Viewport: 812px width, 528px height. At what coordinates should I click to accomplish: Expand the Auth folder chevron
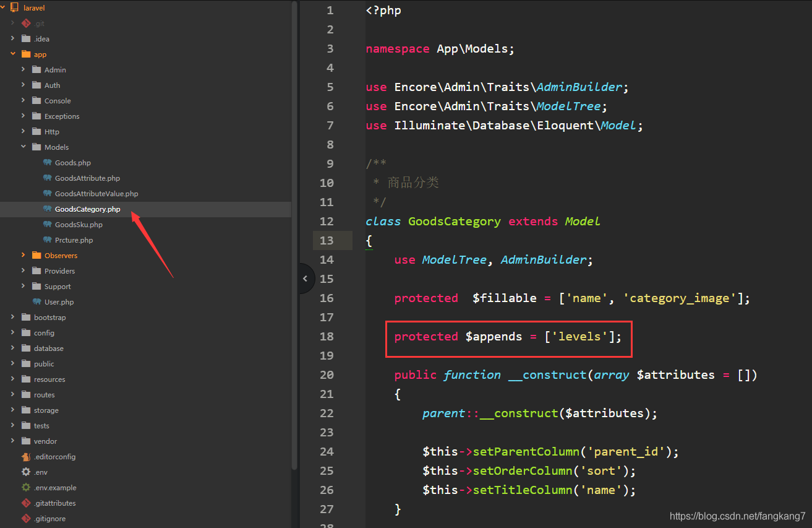(x=23, y=85)
